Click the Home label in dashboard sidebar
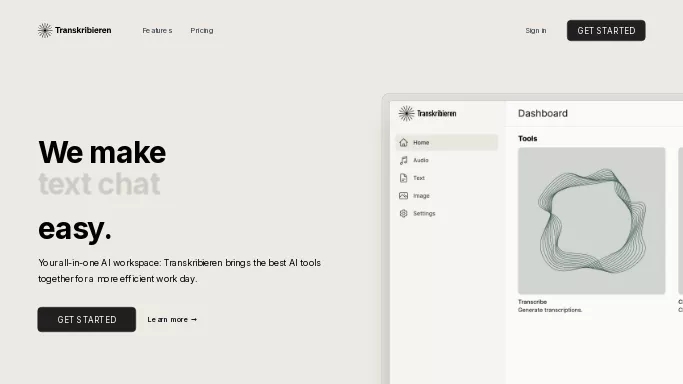The width and height of the screenshot is (683, 384). 421,142
